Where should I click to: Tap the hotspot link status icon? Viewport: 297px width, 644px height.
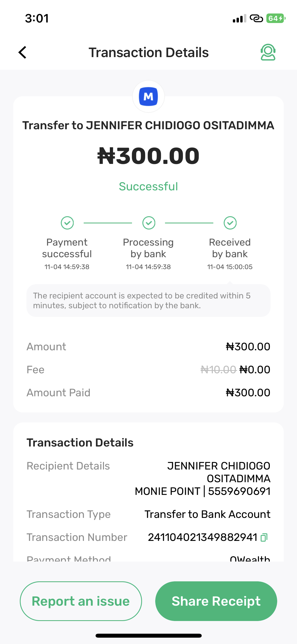pos(256,19)
